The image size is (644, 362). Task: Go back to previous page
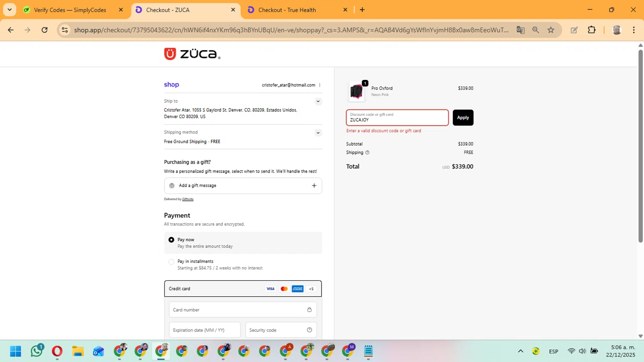[11, 30]
